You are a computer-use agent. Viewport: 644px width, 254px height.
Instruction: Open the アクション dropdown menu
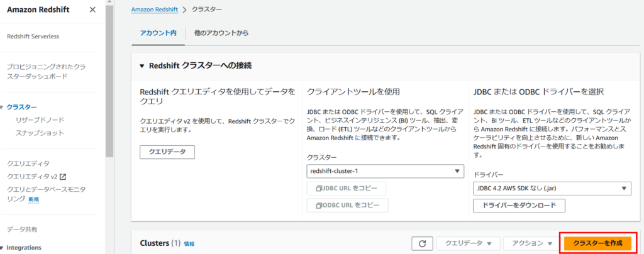click(532, 243)
